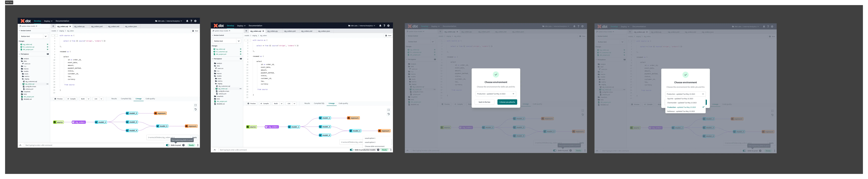This screenshot has height=179, width=868.
Task: Click Ready status badge in second frame
Action: pyautogui.click(x=384, y=150)
